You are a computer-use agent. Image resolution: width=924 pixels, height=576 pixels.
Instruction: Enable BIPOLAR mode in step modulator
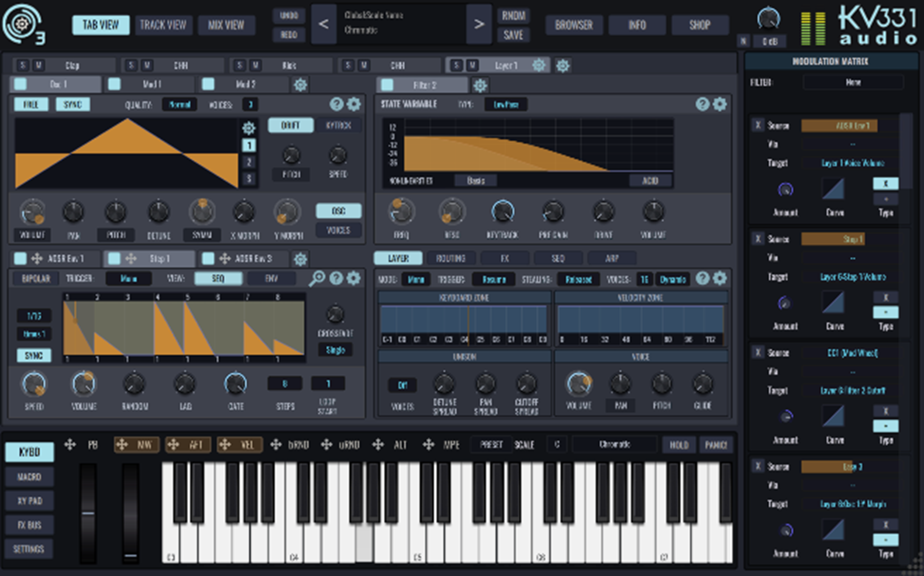click(36, 278)
